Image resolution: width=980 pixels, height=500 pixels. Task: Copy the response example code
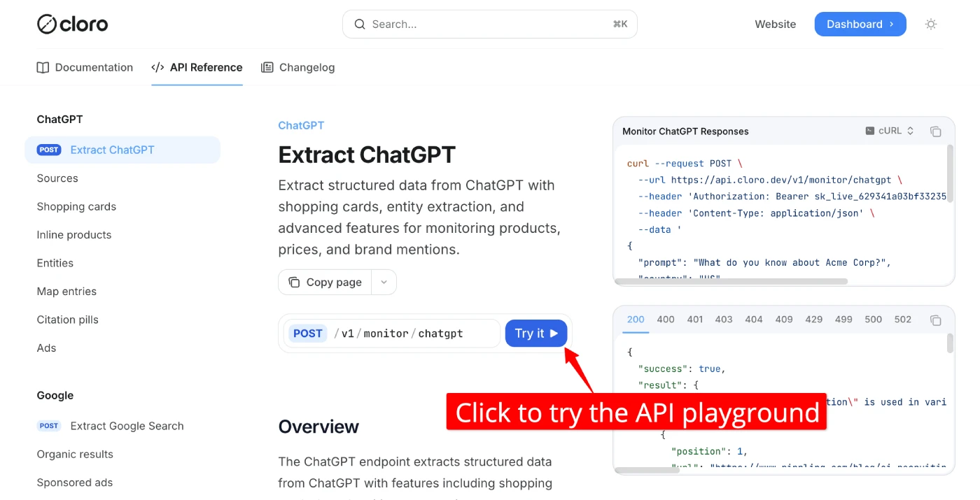coord(935,320)
